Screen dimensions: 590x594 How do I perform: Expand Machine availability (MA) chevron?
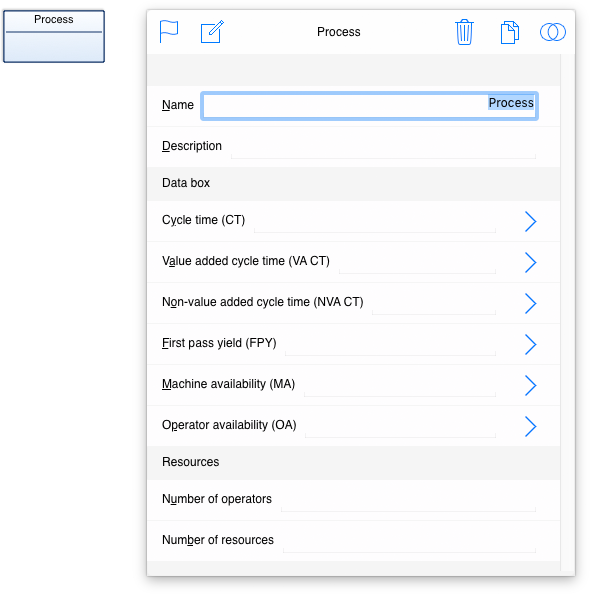(531, 386)
